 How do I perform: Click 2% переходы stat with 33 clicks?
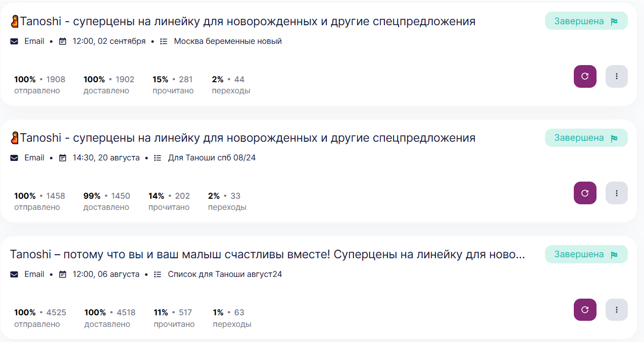(x=227, y=201)
